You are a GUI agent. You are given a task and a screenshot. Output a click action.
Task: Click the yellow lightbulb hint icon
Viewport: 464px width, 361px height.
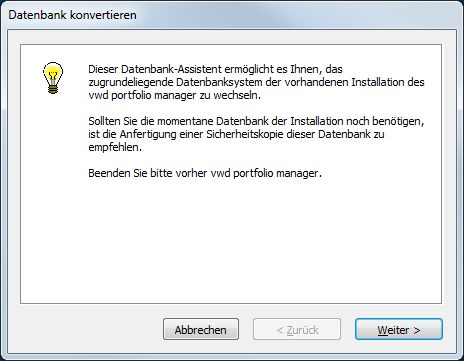pyautogui.click(x=53, y=78)
